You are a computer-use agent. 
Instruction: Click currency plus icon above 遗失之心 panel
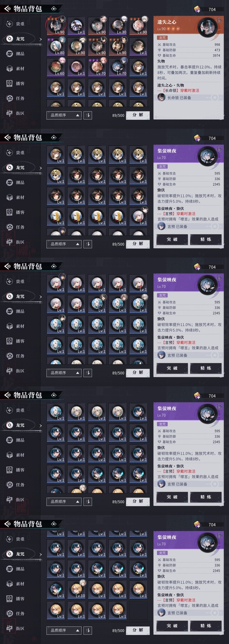click(x=197, y=9)
